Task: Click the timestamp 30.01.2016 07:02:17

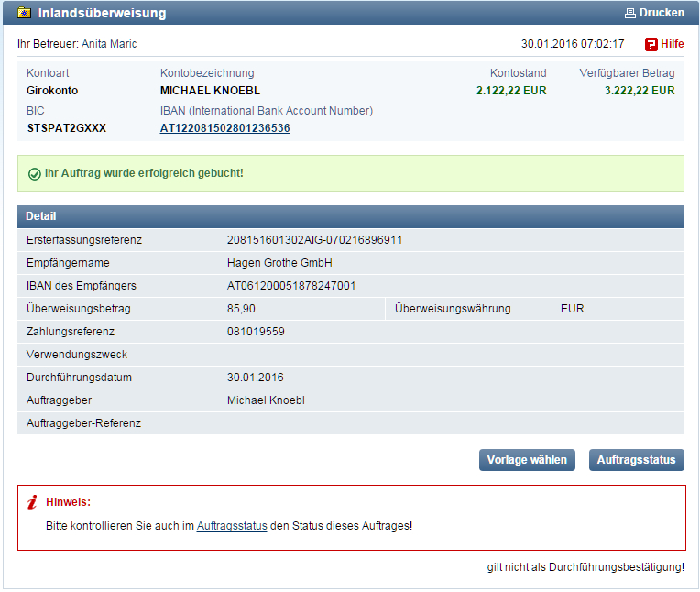Action: coord(573,44)
